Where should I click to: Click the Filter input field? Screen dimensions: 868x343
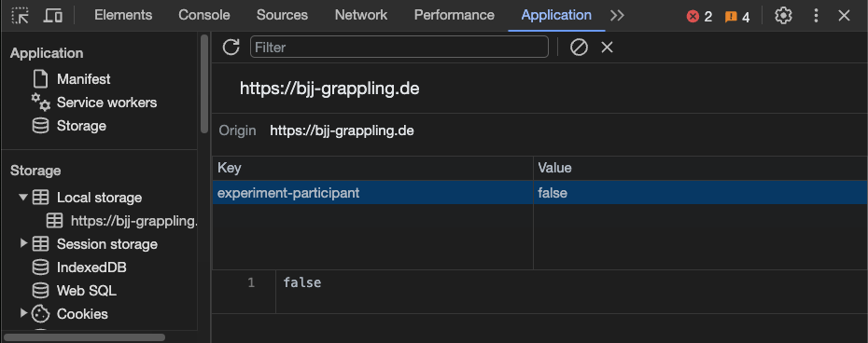coord(399,47)
